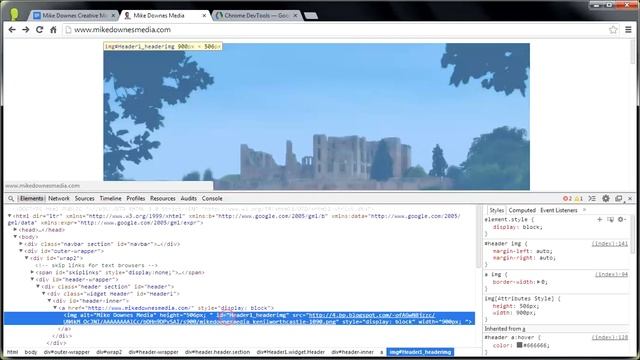Activate the DevTools inspect magnifier icon
Screen dimensions: 640x360
tap(11, 198)
